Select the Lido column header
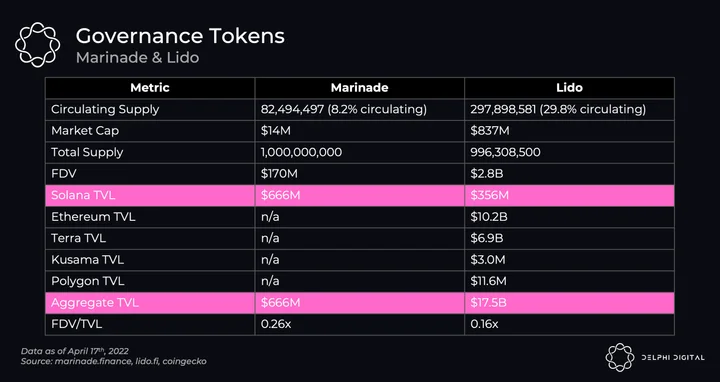 click(x=569, y=88)
